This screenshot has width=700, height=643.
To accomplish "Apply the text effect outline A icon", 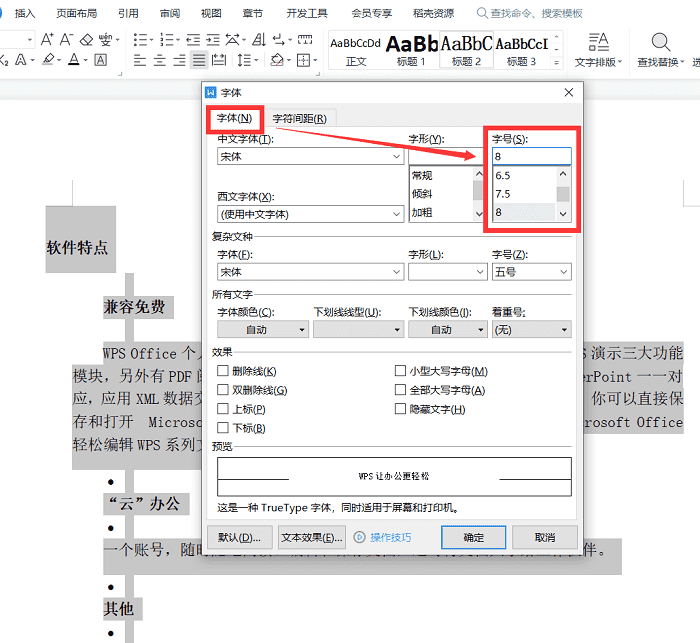I will pos(21,59).
